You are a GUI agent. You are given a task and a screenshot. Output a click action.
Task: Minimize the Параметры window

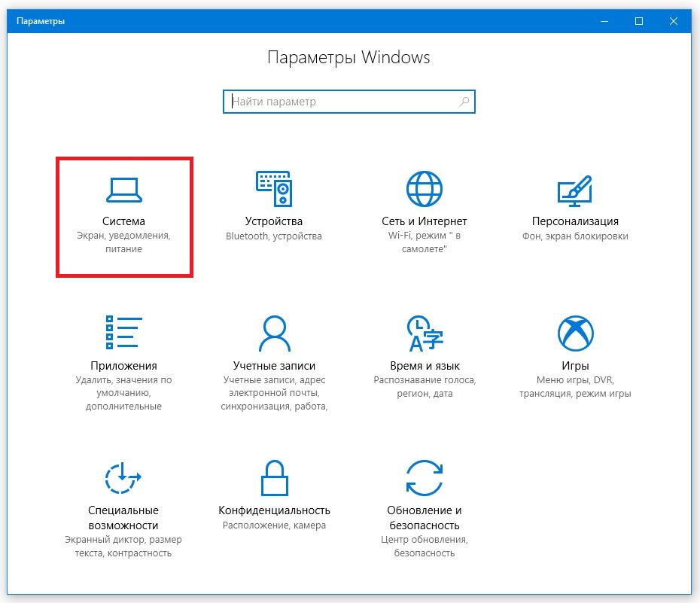tap(606, 21)
